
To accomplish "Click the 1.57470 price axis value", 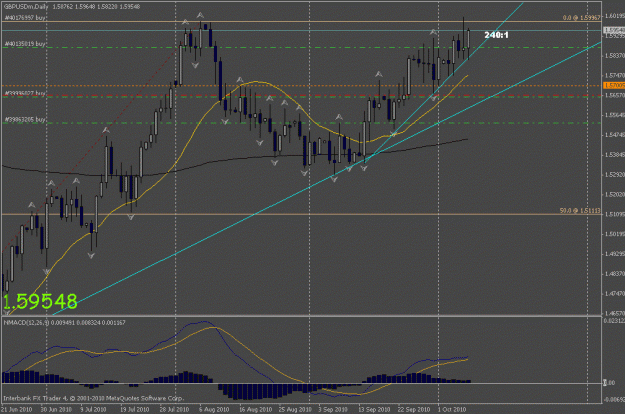I will tap(615, 75).
